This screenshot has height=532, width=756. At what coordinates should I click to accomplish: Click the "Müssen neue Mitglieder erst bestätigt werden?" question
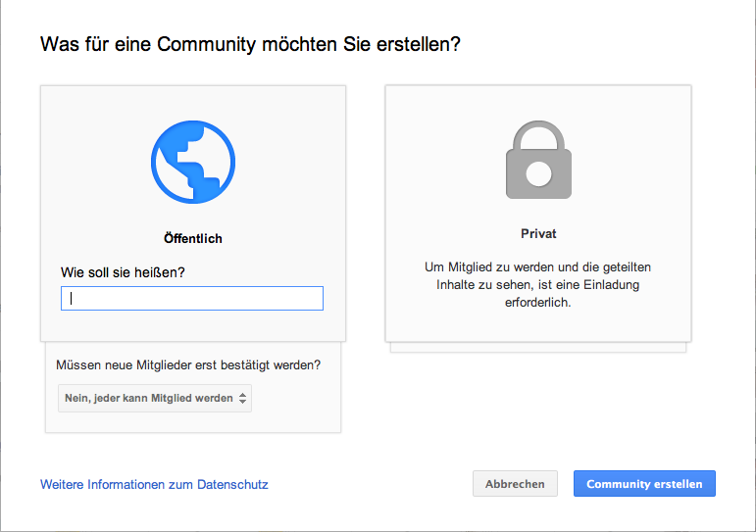188,365
